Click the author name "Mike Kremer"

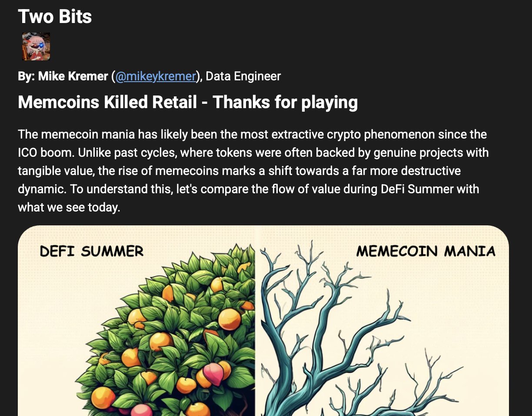73,76
